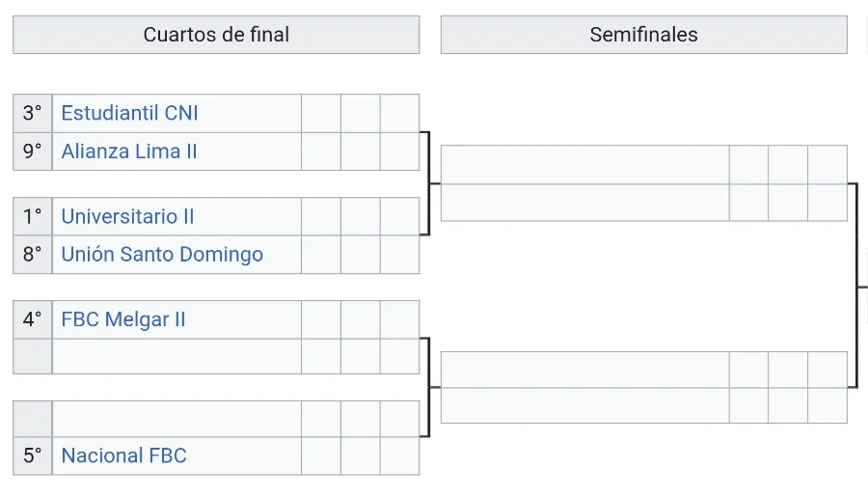Select the 9° seed cell
The image size is (868, 496).
click(x=33, y=152)
